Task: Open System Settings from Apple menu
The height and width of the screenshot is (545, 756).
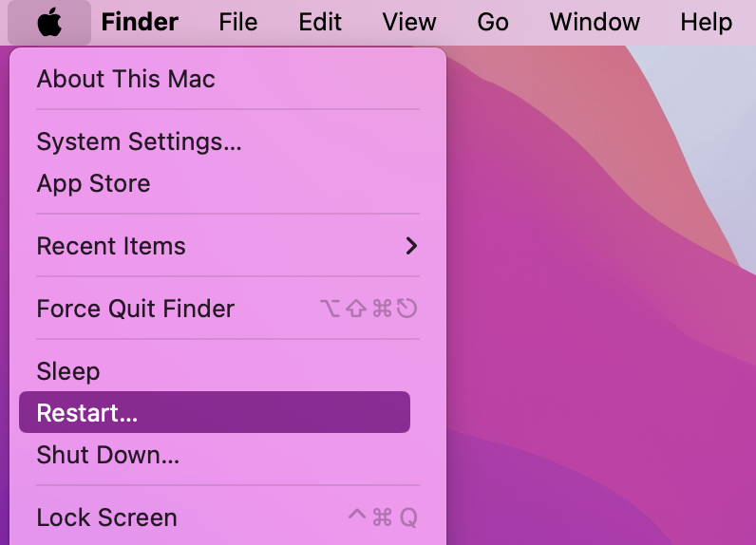Action: [228, 141]
